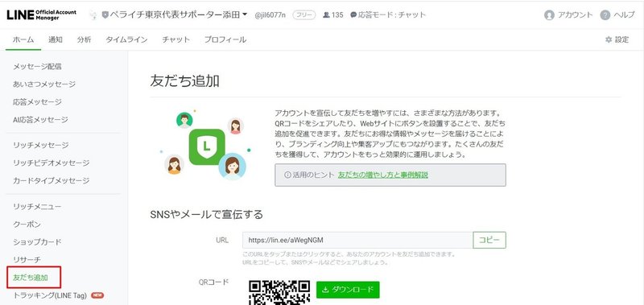Click the QR code image

[x=279, y=292]
